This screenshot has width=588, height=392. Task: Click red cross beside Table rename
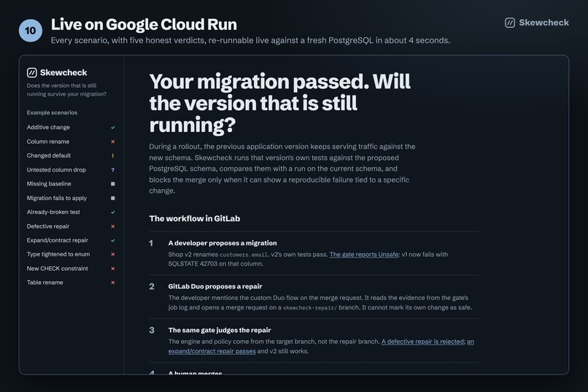[x=112, y=283]
